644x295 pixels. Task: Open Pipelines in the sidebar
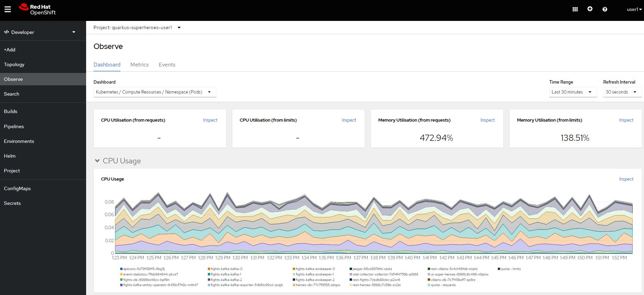pos(43,126)
